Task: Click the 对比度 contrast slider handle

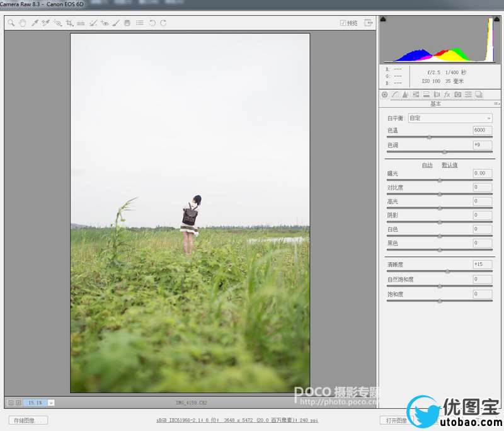Action: (x=440, y=194)
